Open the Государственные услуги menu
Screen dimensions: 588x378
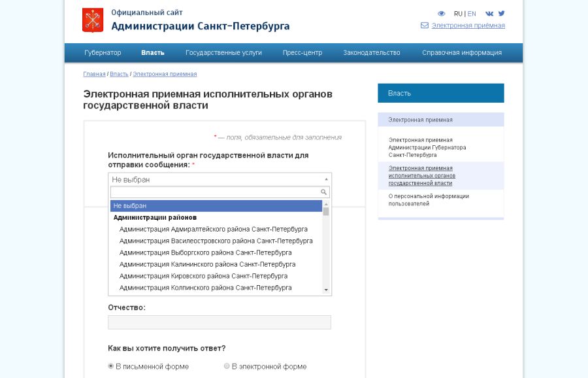coord(223,52)
